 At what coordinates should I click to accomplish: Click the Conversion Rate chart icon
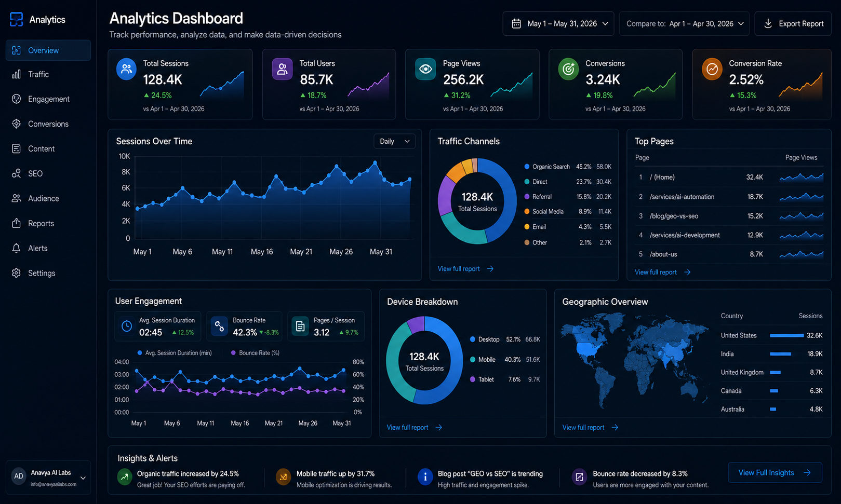click(x=712, y=69)
